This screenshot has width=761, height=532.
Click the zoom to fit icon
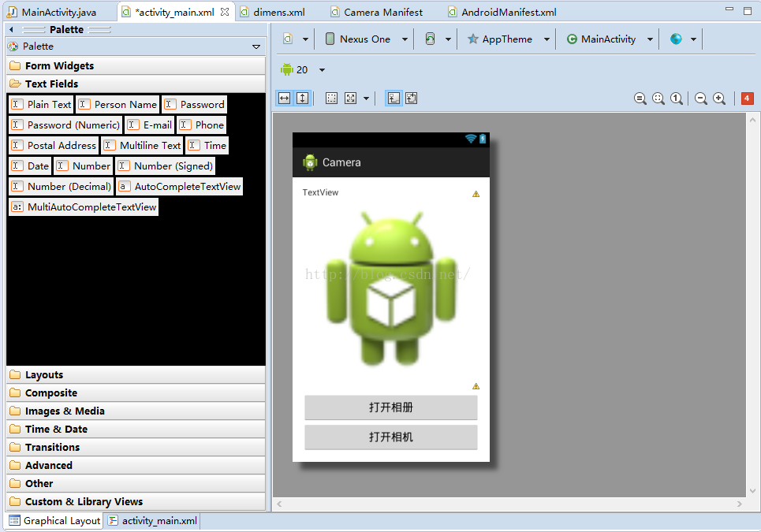658,99
